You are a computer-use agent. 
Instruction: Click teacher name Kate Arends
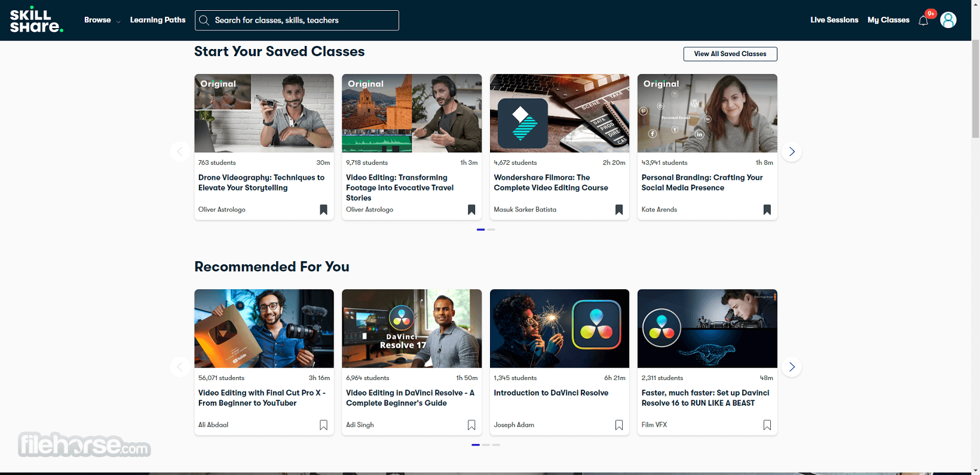[659, 210]
